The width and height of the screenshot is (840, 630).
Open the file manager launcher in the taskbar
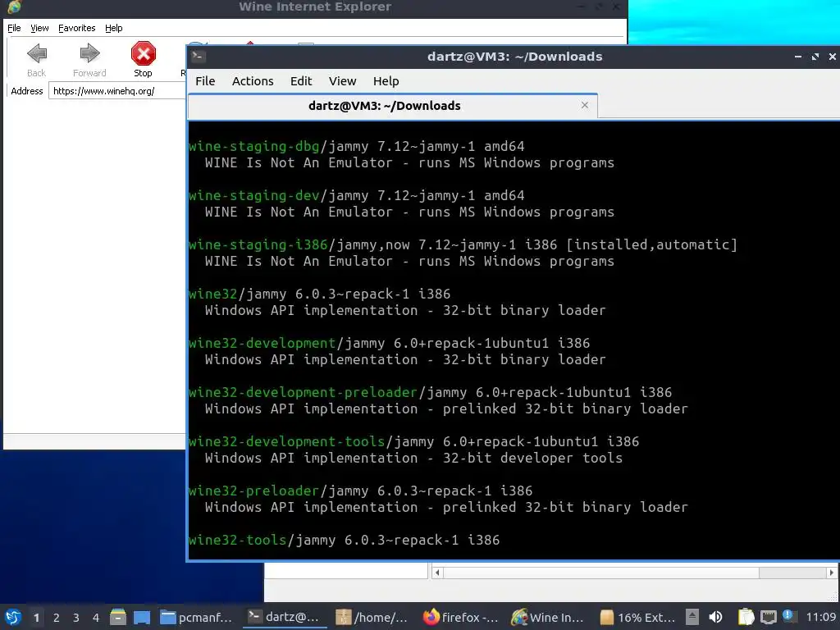[x=118, y=617]
